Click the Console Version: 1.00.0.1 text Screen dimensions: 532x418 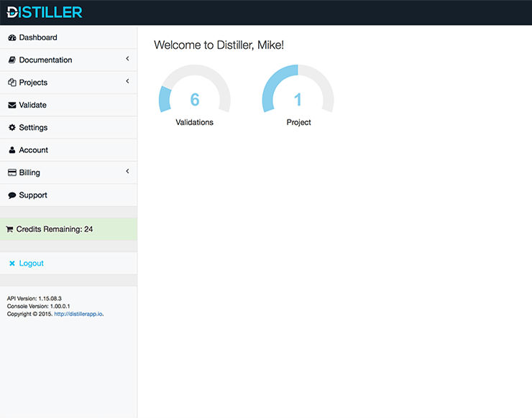pyautogui.click(x=38, y=306)
